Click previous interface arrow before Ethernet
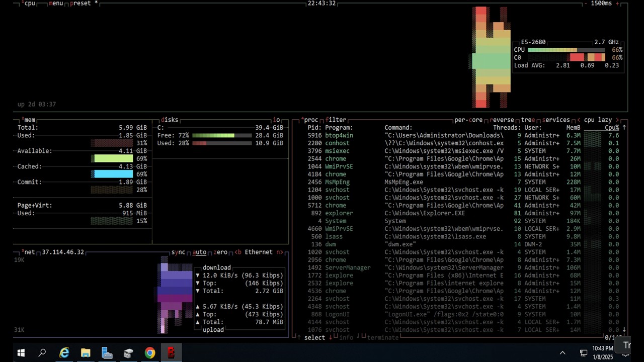This screenshot has width=644, height=362. tap(237, 252)
